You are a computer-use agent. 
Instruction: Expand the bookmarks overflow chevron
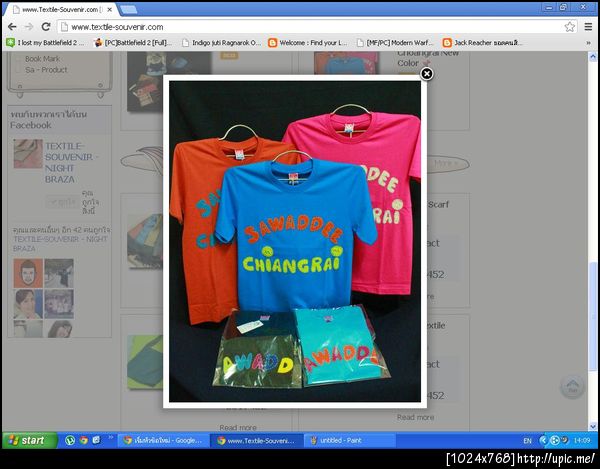[588, 43]
